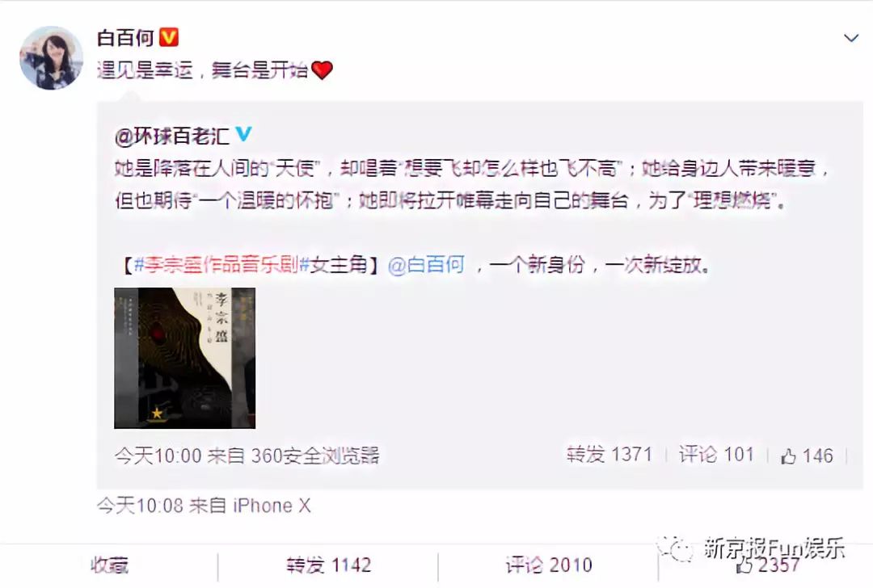Like the reposted post showing 146
873x588 pixels.
click(807, 456)
